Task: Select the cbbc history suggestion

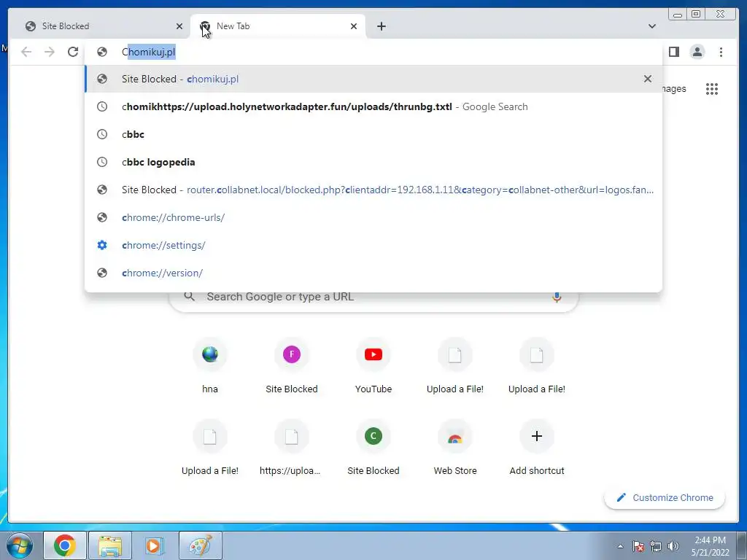Action: pos(373,134)
